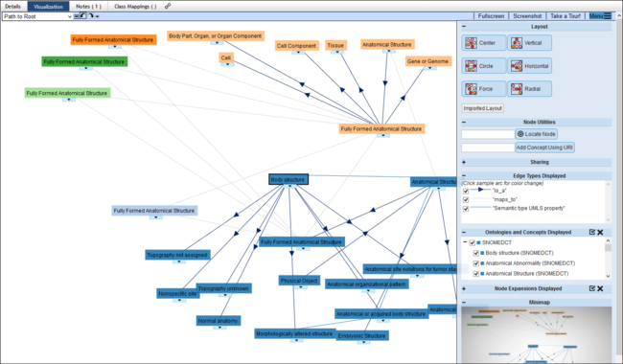Image resolution: width=623 pixels, height=364 pixels.
Task: Click the permalink chain icon beside Class Mappings
Action: pyautogui.click(x=168, y=6)
